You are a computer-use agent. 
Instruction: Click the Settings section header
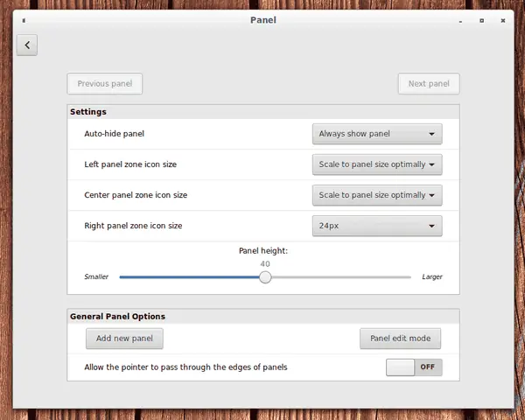pos(88,112)
